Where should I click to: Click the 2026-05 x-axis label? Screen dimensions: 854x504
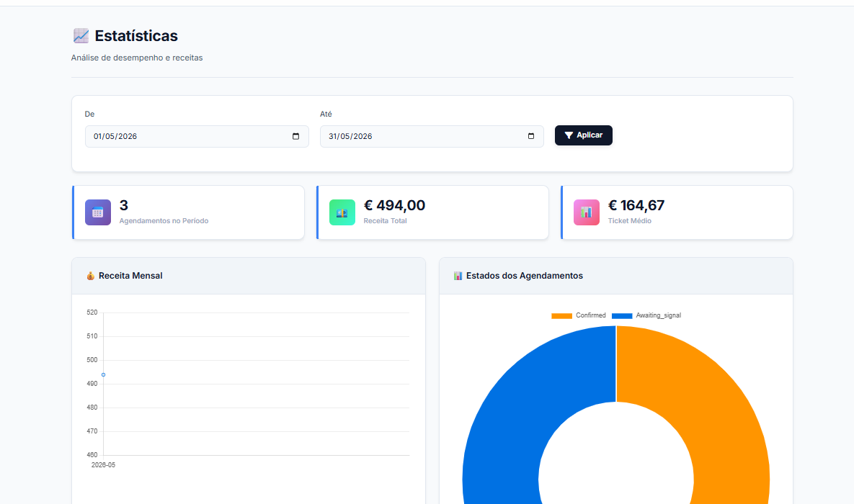(x=103, y=465)
